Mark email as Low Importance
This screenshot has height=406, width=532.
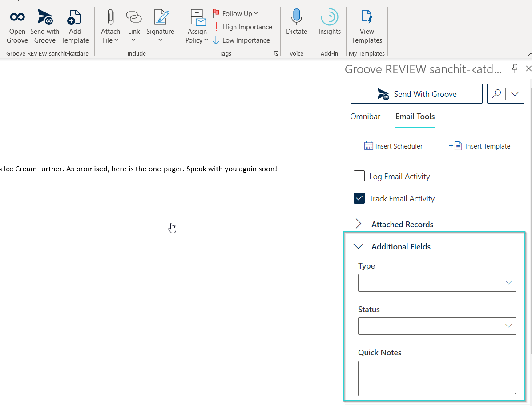[242, 40]
